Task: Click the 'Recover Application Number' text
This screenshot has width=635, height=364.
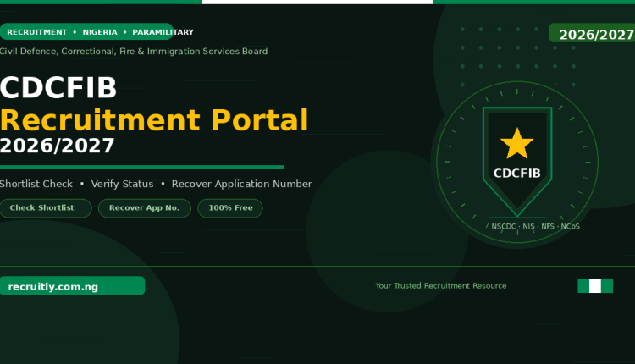Action: (x=242, y=184)
